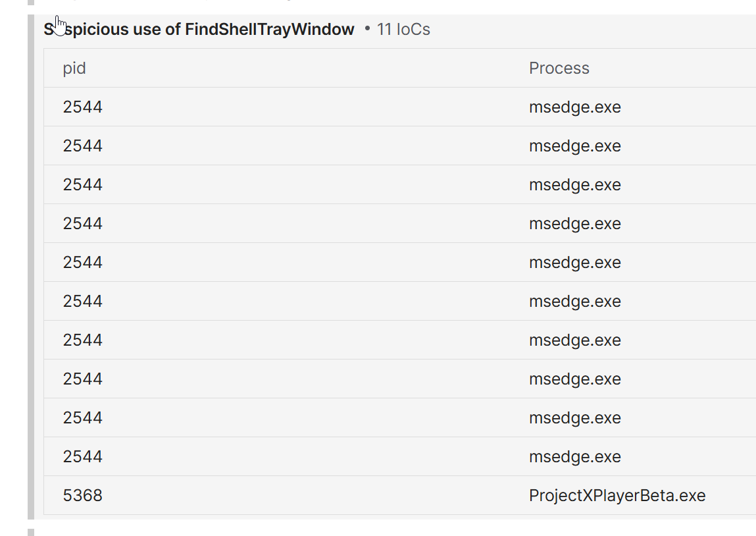Select the pid 5368 cell

(83, 495)
